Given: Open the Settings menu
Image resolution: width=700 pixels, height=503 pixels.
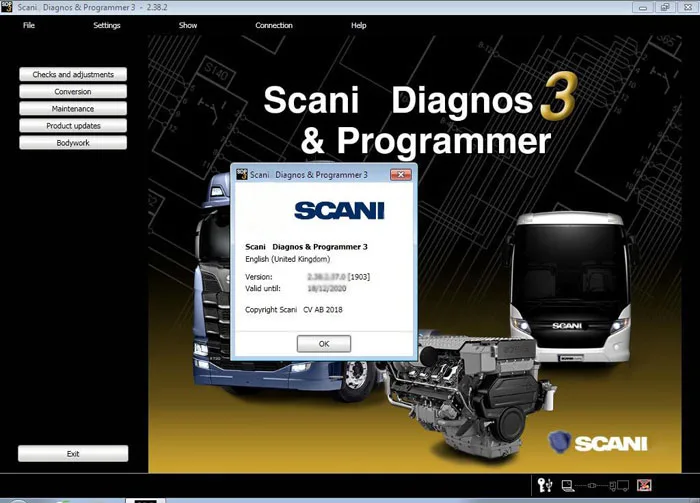Looking at the screenshot, I should 107,25.
